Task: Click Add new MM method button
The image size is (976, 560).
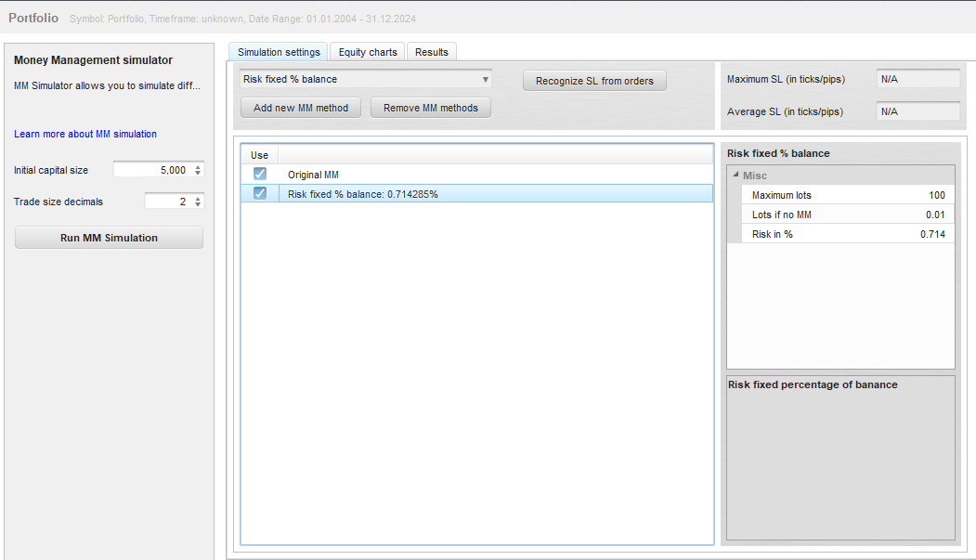Action: pos(301,108)
